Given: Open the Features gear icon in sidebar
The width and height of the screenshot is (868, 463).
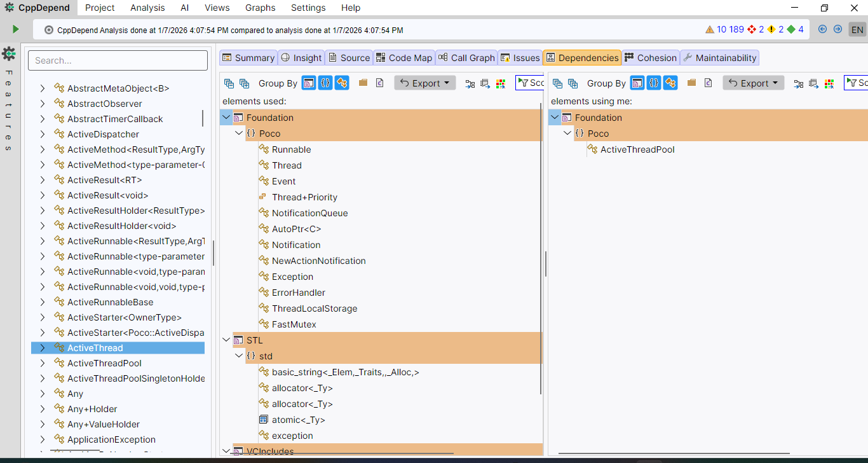Looking at the screenshot, I should click(9, 53).
